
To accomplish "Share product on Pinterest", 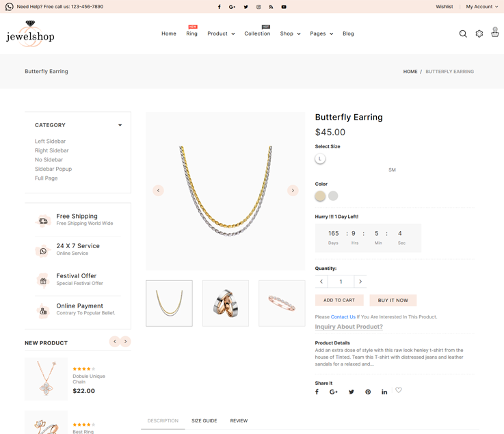I will point(368,392).
